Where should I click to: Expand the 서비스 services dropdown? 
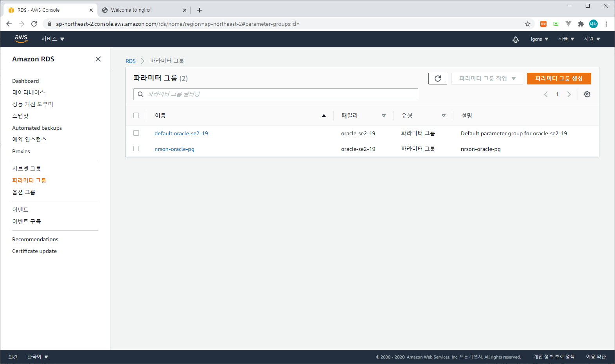[53, 39]
